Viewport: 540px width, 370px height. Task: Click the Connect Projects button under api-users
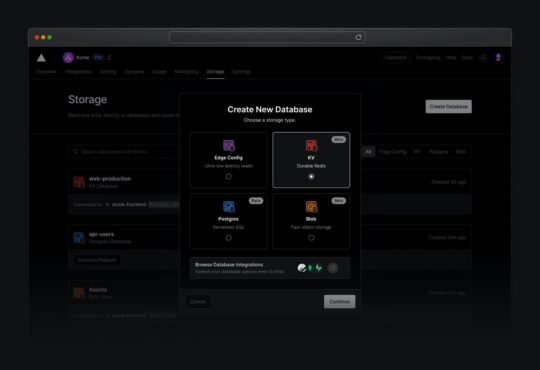pos(97,260)
